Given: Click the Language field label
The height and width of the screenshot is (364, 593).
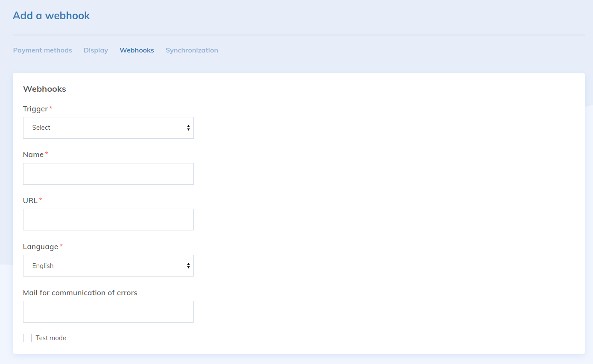Looking at the screenshot, I should pyautogui.click(x=40, y=247).
